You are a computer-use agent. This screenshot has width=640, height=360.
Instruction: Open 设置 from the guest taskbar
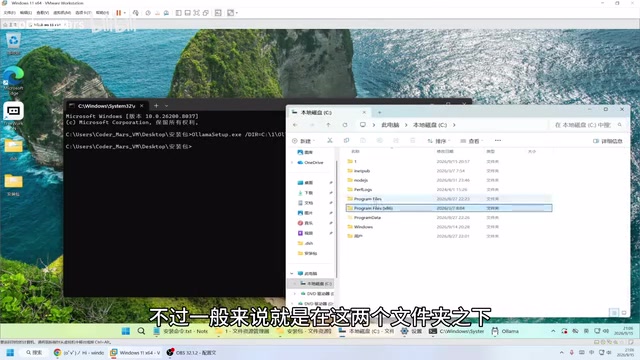coord(411,331)
